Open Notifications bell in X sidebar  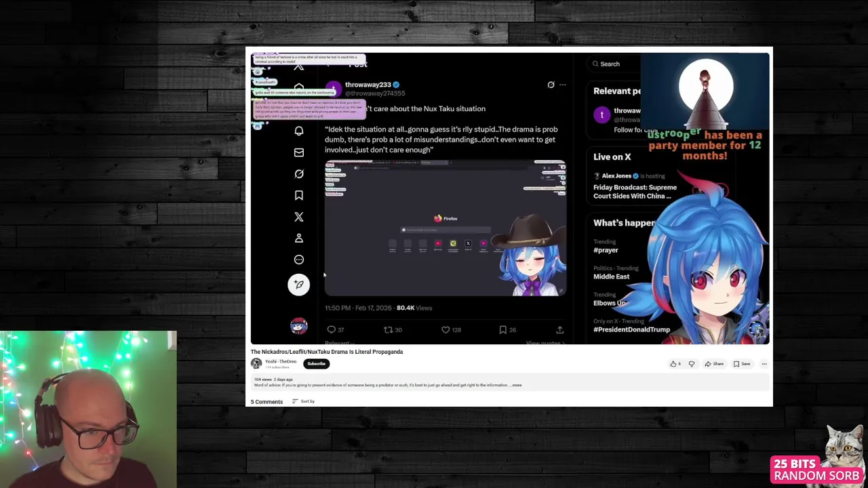298,131
